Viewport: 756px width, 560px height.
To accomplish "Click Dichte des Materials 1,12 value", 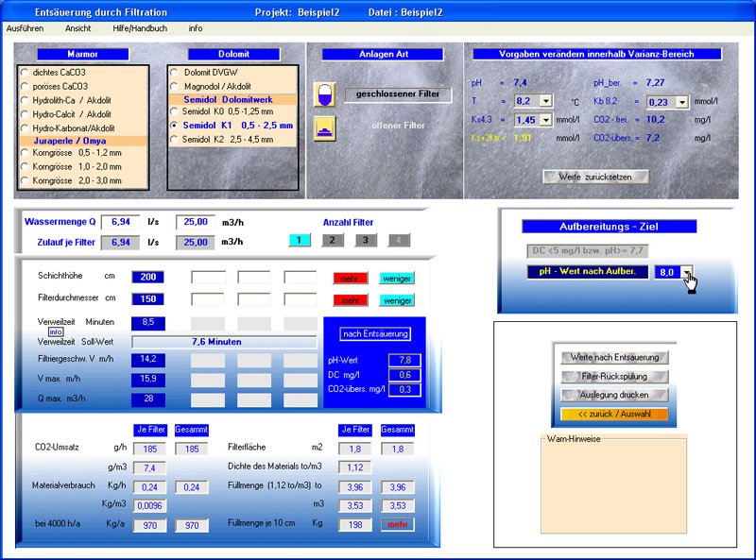I will pyautogui.click(x=355, y=467).
